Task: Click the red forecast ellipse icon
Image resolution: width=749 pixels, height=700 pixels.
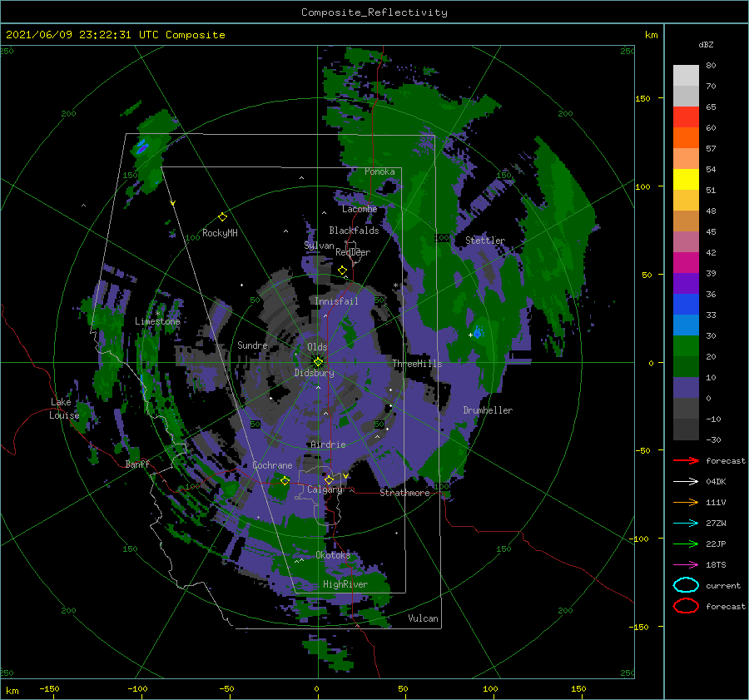Action: pyautogui.click(x=686, y=606)
